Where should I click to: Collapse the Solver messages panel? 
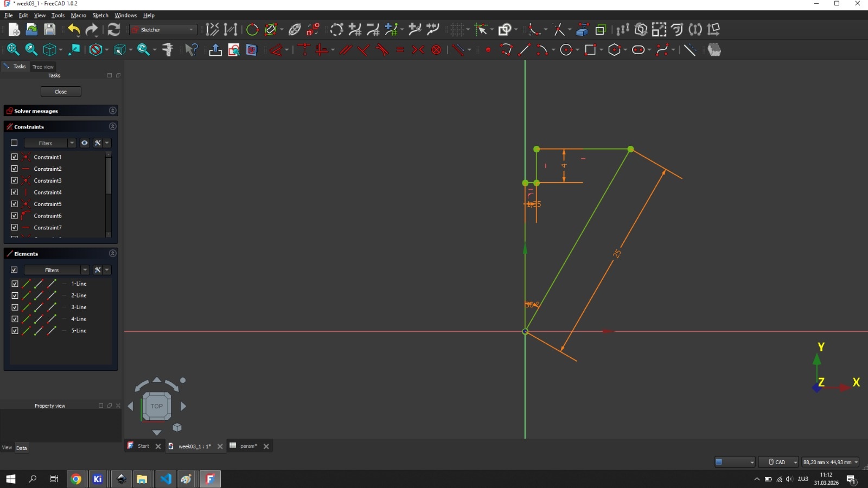point(113,111)
